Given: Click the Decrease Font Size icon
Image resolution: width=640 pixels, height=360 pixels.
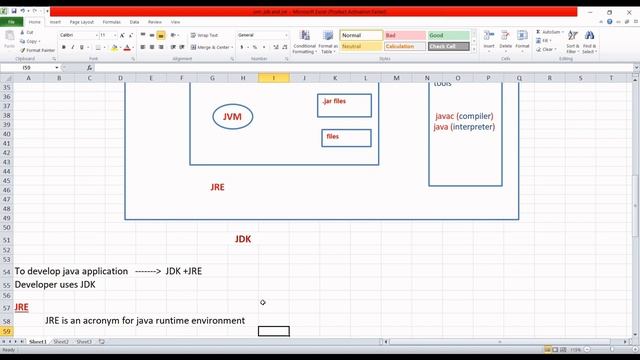Looking at the screenshot, I should pyautogui.click(x=131, y=36).
